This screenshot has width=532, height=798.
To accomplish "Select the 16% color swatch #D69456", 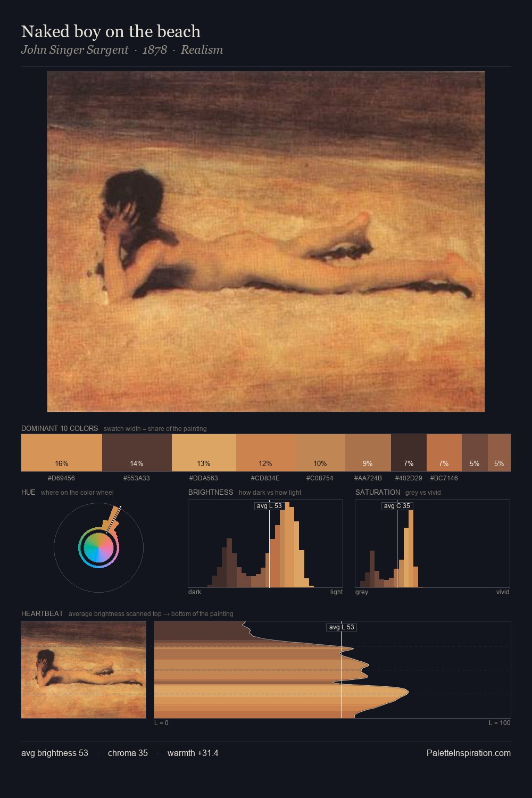I will tap(62, 453).
